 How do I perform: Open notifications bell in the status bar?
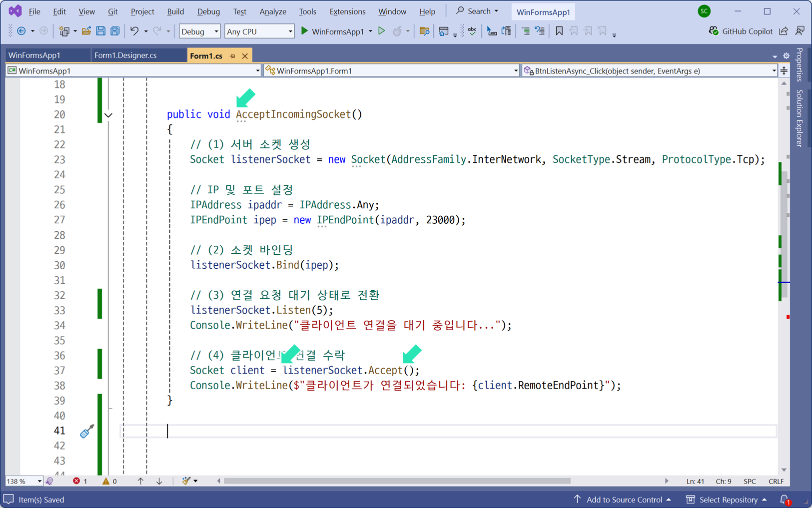click(x=785, y=500)
